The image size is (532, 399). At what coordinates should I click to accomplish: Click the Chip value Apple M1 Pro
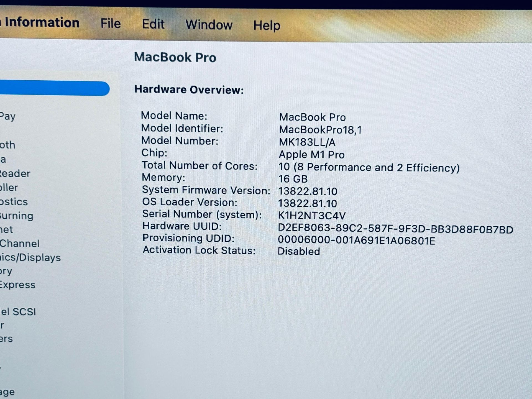tap(312, 154)
